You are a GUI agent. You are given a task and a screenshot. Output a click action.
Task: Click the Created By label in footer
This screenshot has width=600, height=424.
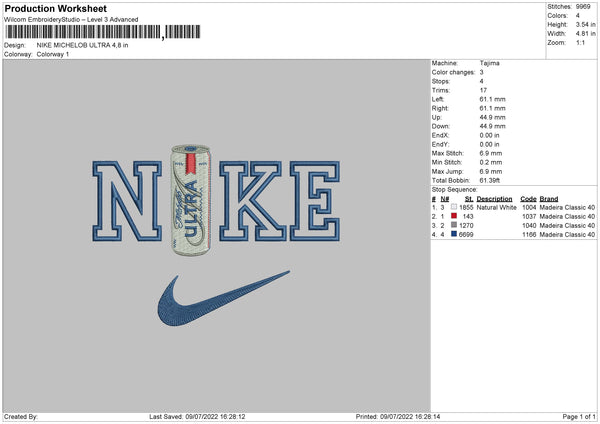(x=21, y=417)
